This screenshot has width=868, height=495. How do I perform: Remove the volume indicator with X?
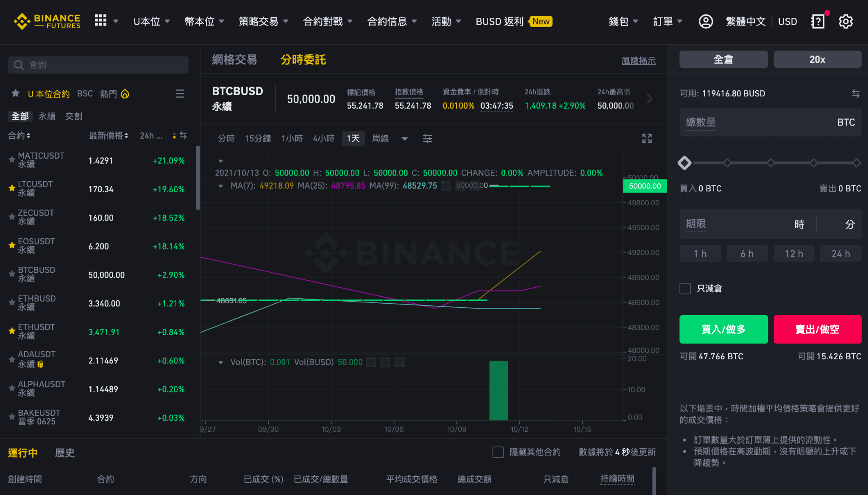click(400, 362)
